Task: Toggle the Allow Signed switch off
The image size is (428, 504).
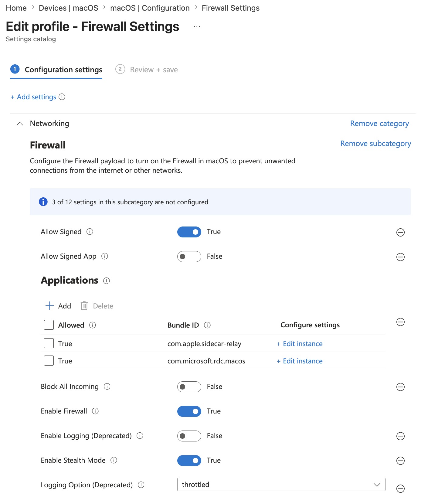Action: click(189, 232)
